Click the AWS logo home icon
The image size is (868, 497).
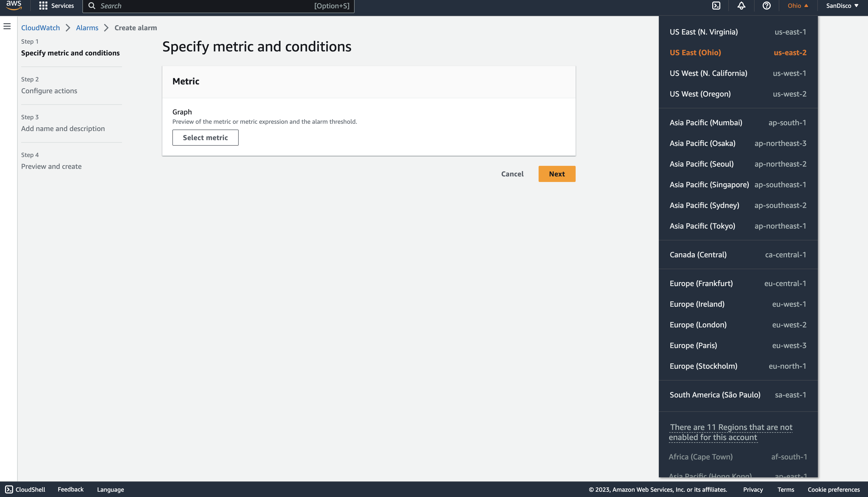tap(14, 6)
